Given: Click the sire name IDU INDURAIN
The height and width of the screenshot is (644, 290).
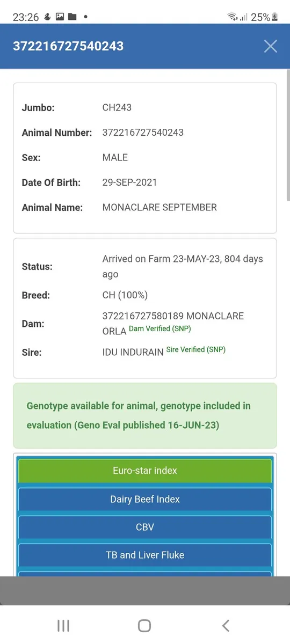Looking at the screenshot, I should pos(133,353).
